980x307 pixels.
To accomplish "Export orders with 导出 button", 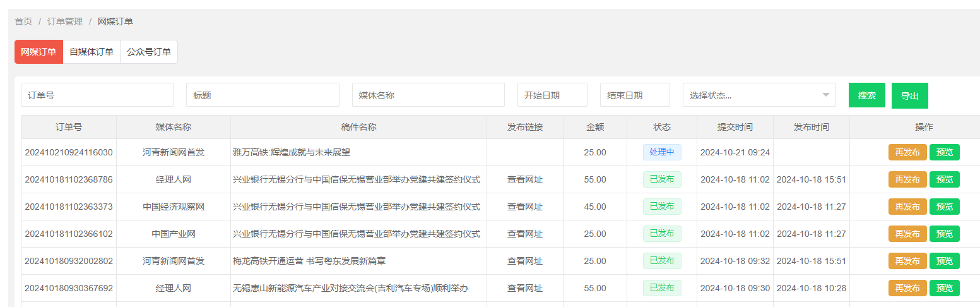I will 909,96.
